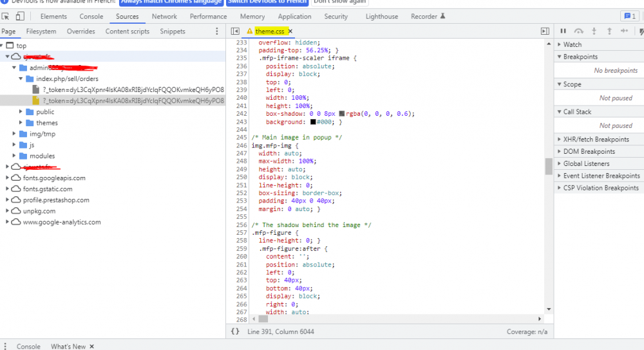Expand the Watch section
The width and height of the screenshot is (644, 350).
pyautogui.click(x=572, y=44)
